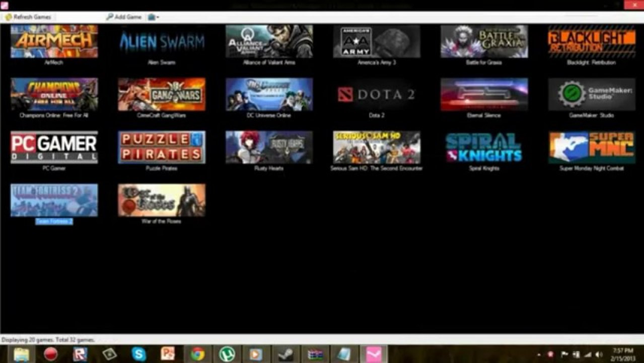Select the Puzzle Pirates game banner

click(x=162, y=147)
